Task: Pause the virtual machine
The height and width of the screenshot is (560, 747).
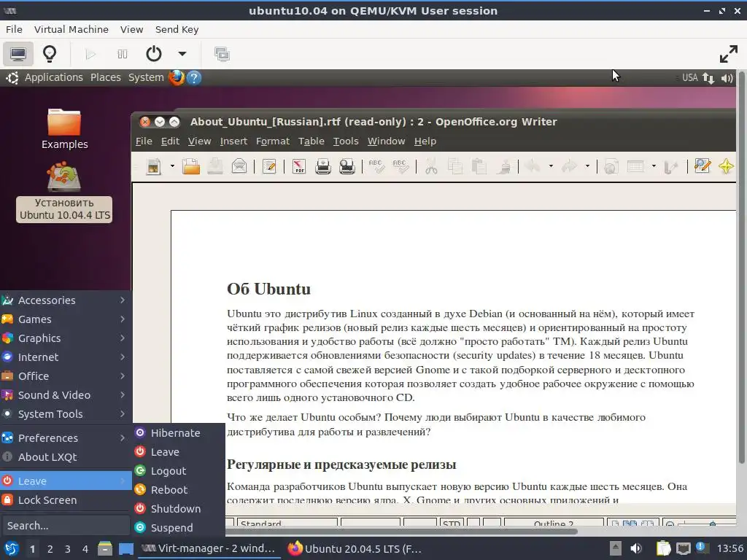Action: pyautogui.click(x=123, y=54)
